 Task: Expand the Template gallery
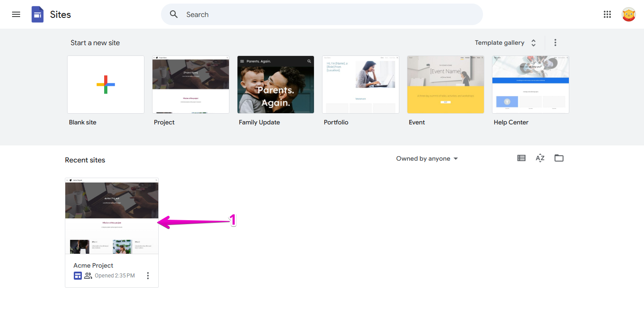(x=505, y=43)
